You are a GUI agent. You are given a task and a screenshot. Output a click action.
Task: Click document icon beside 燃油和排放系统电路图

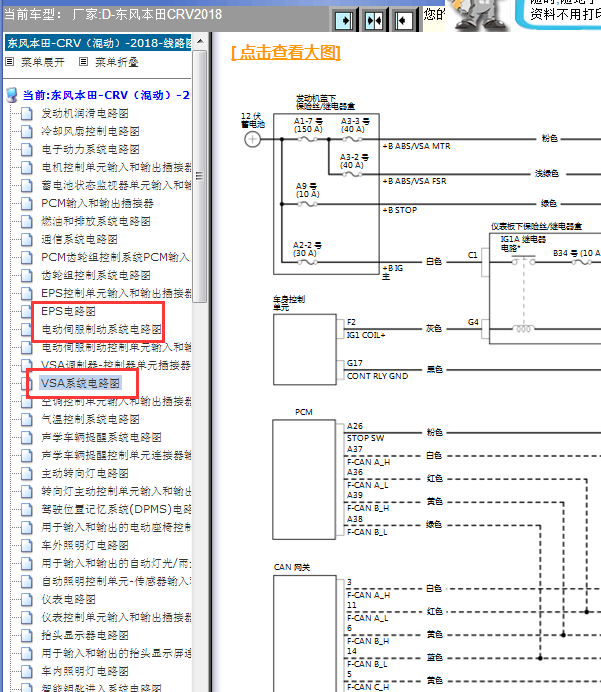coord(27,222)
